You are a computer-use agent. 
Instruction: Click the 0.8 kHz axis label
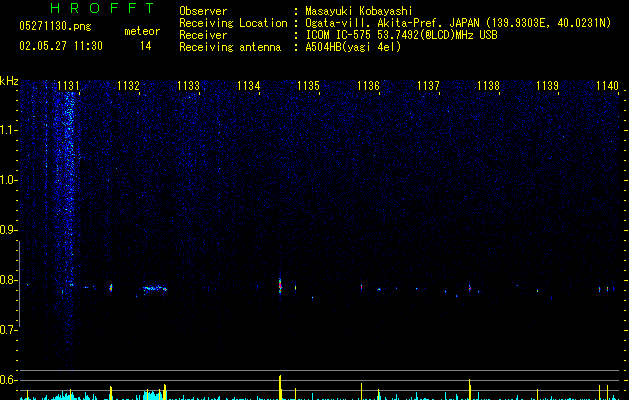pos(7,280)
